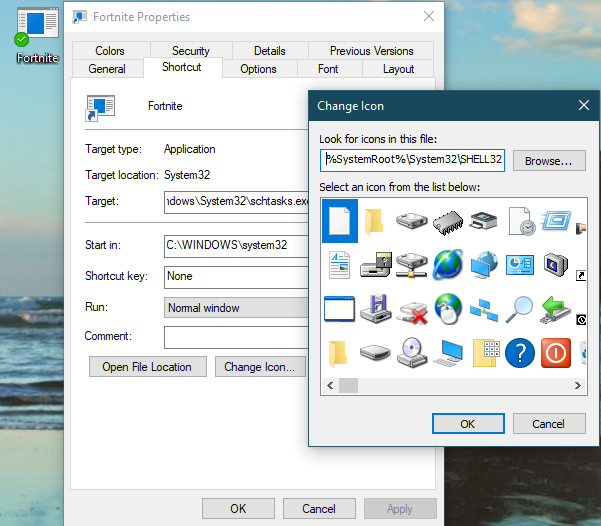Choose the memory chip icon
601x526 pixels.
click(448, 222)
